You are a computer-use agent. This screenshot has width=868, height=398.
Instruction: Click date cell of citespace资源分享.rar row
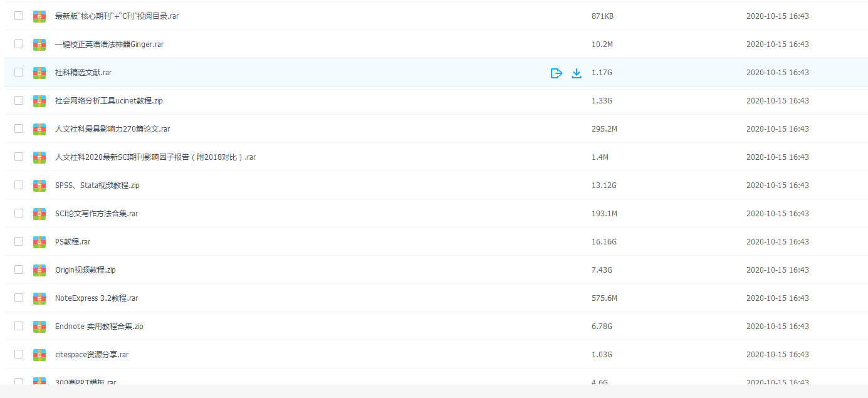coord(778,355)
